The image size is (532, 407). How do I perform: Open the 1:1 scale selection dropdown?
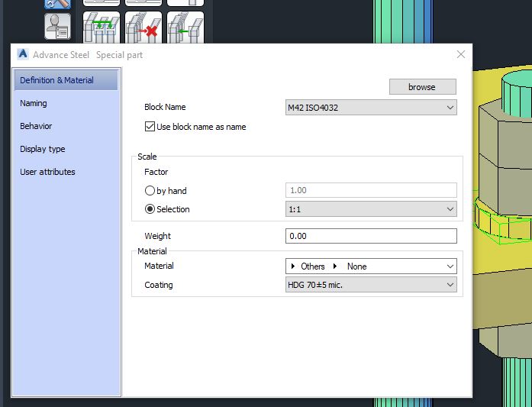(371, 209)
